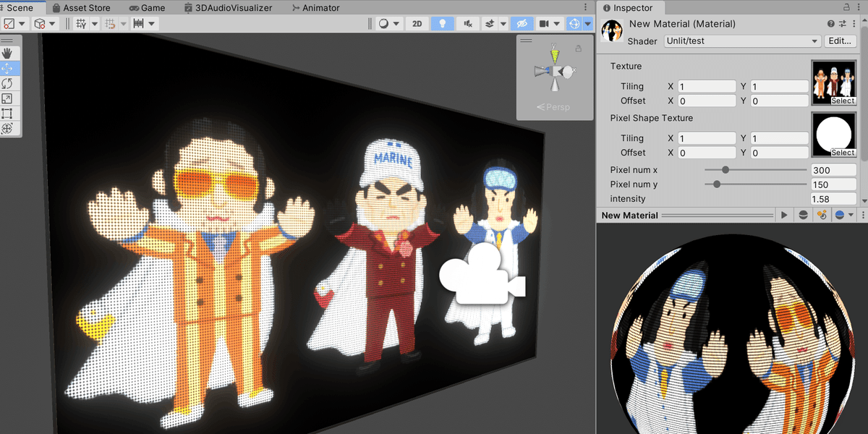Switch to the Animator tab
The height and width of the screenshot is (434, 868).
[x=315, y=8]
